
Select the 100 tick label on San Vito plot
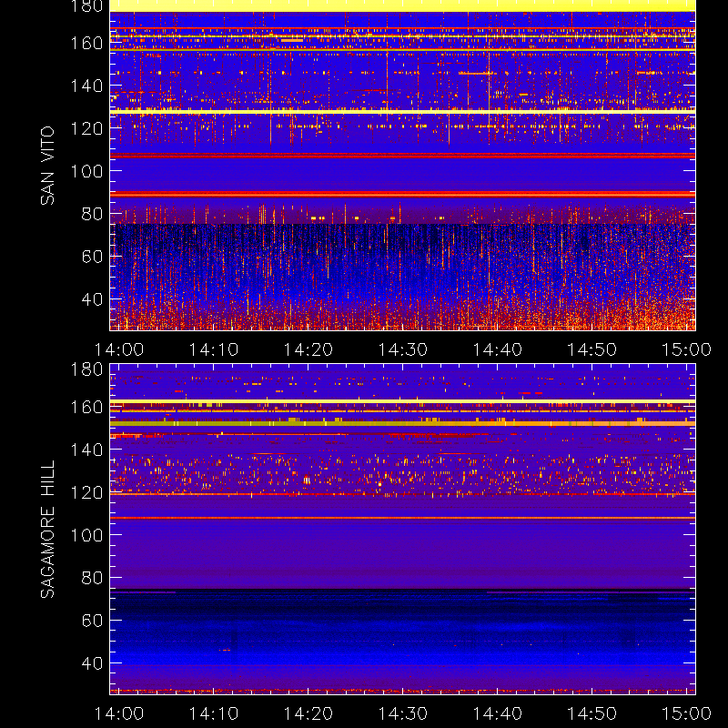click(x=86, y=171)
